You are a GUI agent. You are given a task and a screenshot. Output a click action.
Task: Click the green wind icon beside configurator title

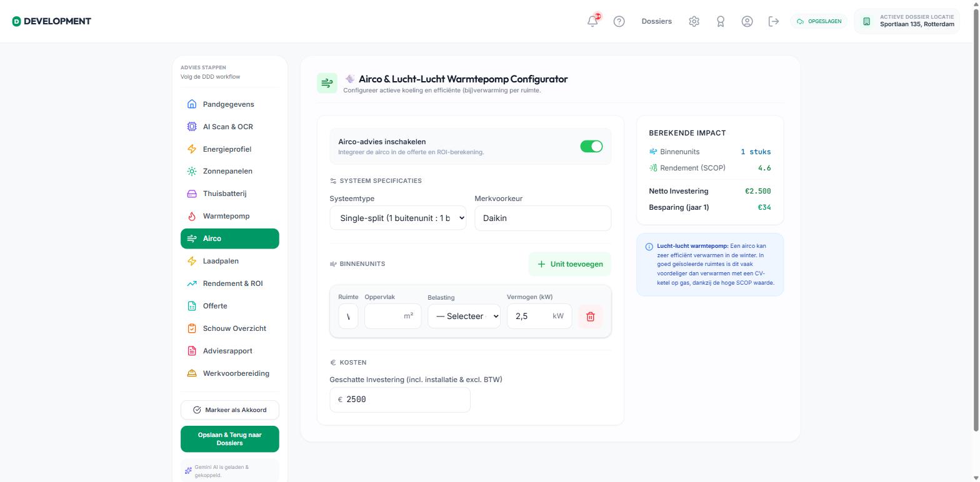click(327, 83)
